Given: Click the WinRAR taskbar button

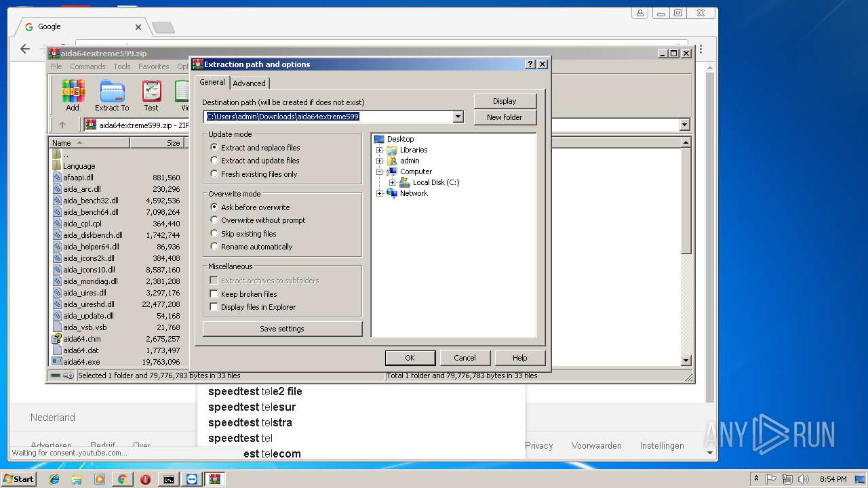Looking at the screenshot, I should click(x=215, y=479).
